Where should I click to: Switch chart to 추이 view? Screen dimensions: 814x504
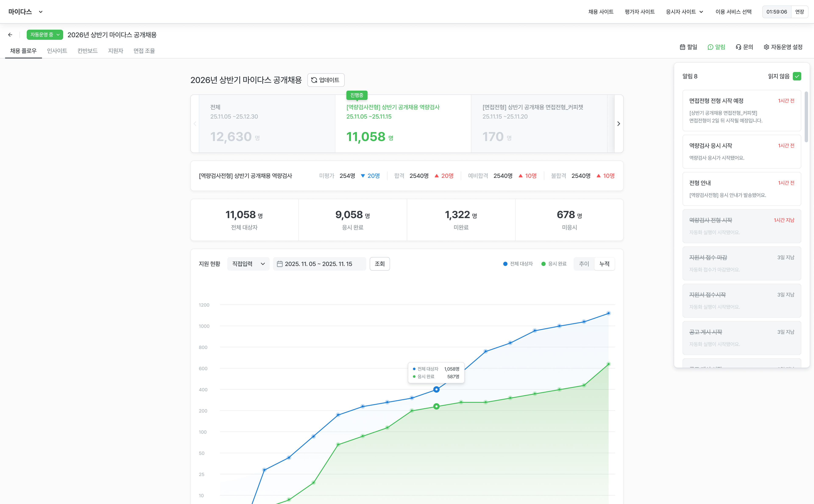[x=584, y=264]
